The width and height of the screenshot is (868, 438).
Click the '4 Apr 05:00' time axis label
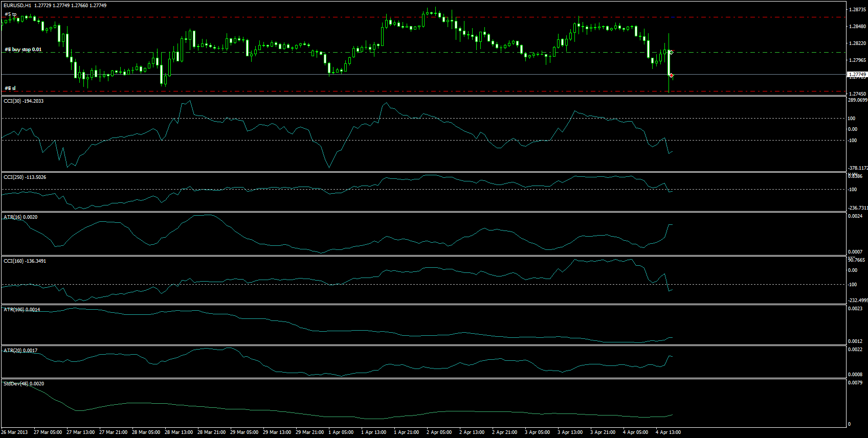point(635,432)
